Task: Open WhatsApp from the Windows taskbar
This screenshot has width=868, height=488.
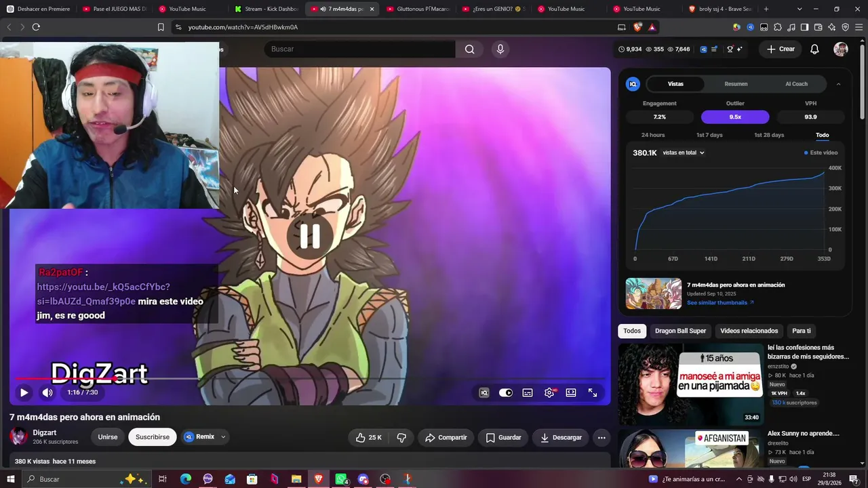Action: pyautogui.click(x=341, y=479)
